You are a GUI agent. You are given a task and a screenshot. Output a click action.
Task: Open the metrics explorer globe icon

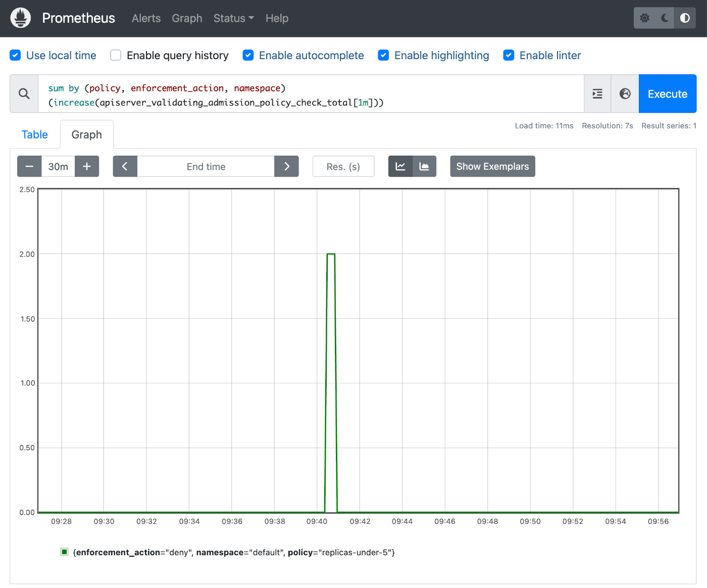pos(625,94)
